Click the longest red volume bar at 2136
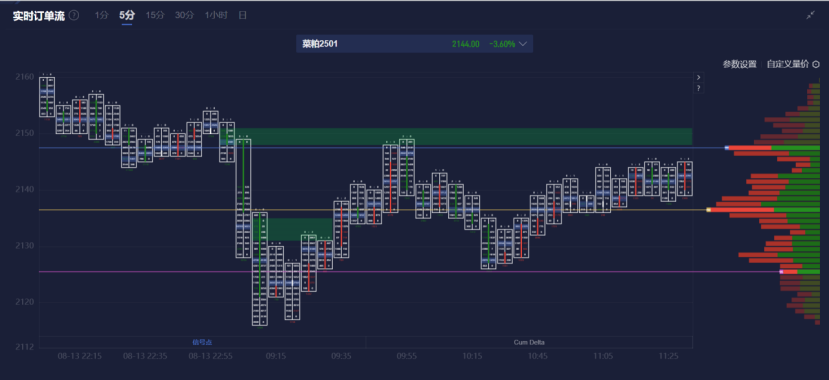 [x=742, y=210]
